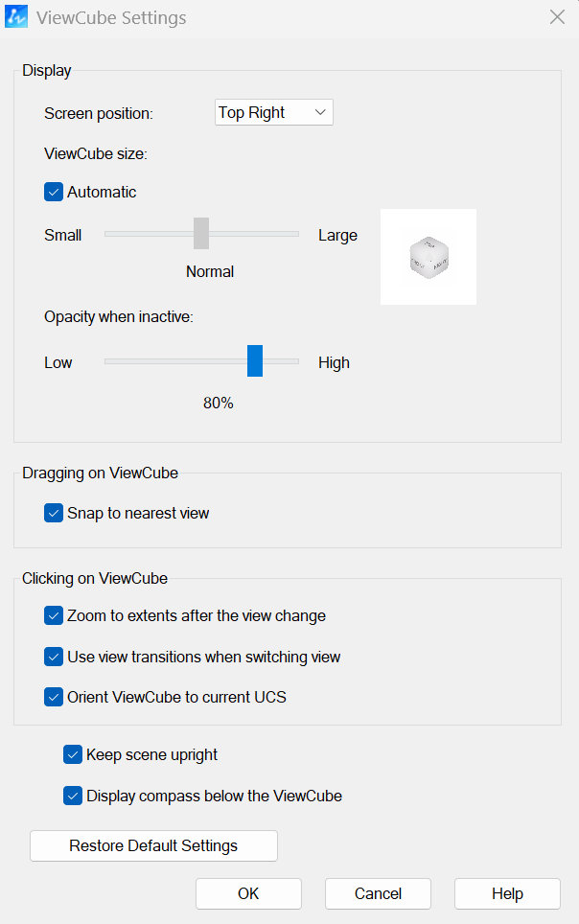Toggle Snap to nearest view
The width and height of the screenshot is (579, 924).
pos(54,513)
